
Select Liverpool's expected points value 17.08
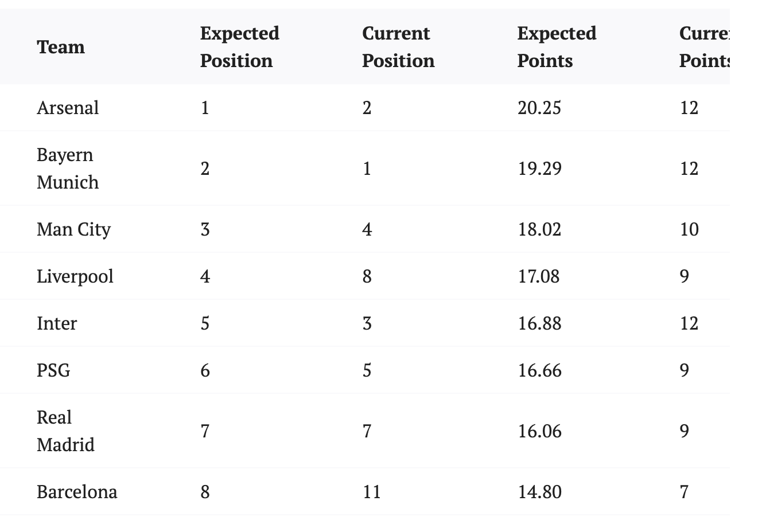(x=538, y=276)
